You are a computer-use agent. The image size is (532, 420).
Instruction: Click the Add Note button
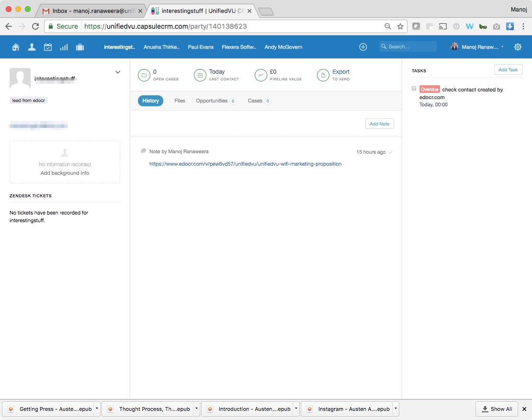pyautogui.click(x=379, y=124)
